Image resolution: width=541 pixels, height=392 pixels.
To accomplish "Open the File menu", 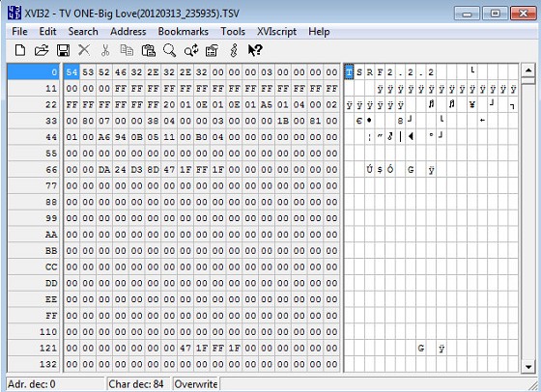I will point(19,31).
